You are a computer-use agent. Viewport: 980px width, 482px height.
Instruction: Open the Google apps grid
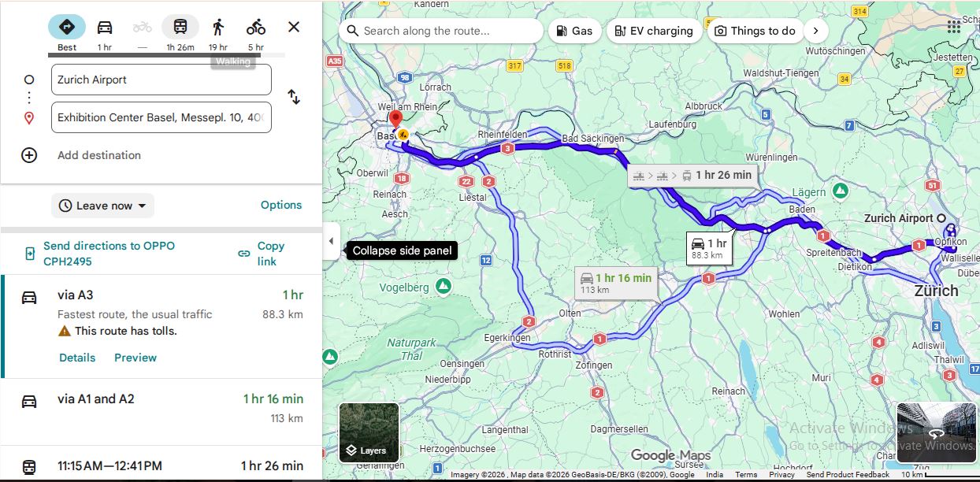953,26
